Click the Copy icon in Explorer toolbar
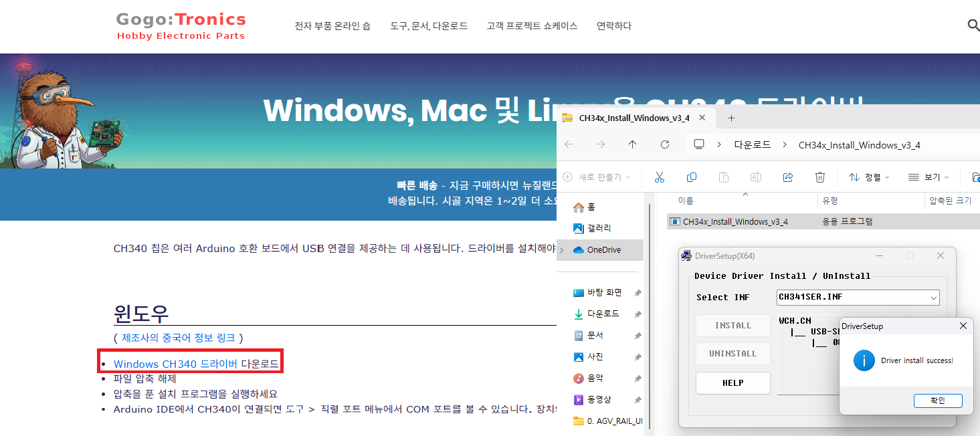Screen dimensions: 980x436 pos(692,177)
